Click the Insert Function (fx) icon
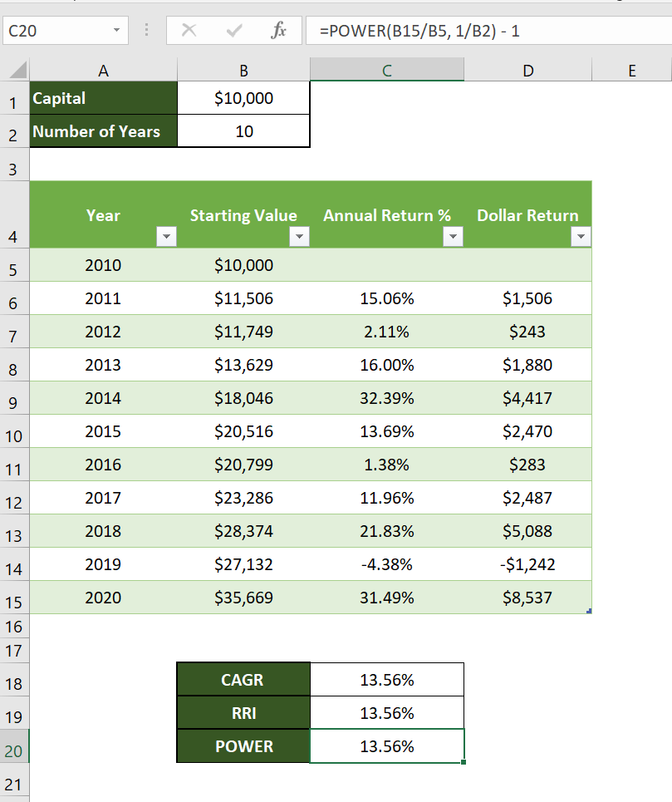Screen dimensions: 672x802 (x=278, y=30)
